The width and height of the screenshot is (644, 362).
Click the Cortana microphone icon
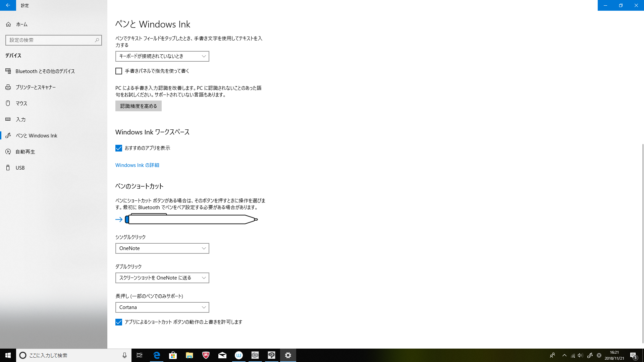(124, 355)
